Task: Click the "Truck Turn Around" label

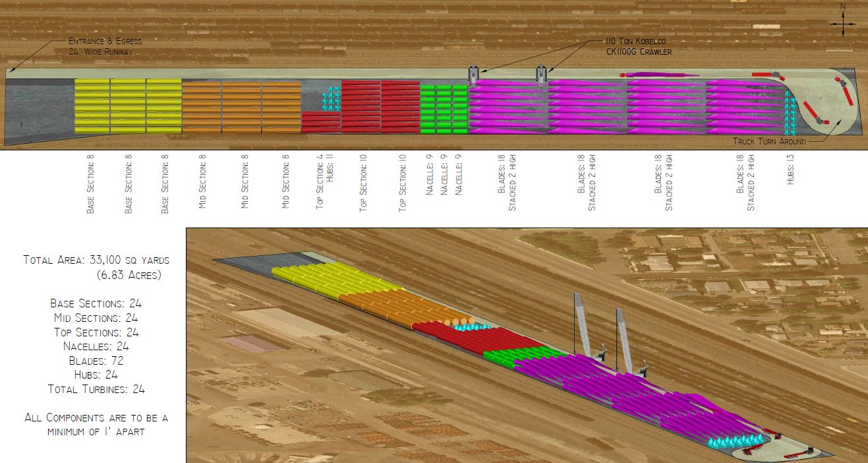Action: coord(770,141)
